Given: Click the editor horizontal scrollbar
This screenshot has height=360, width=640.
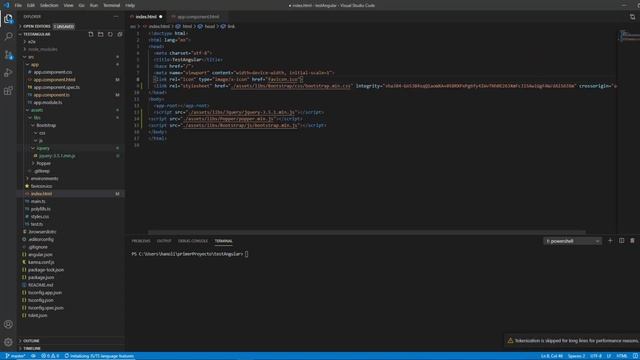Looking at the screenshot, I should tap(367, 232).
